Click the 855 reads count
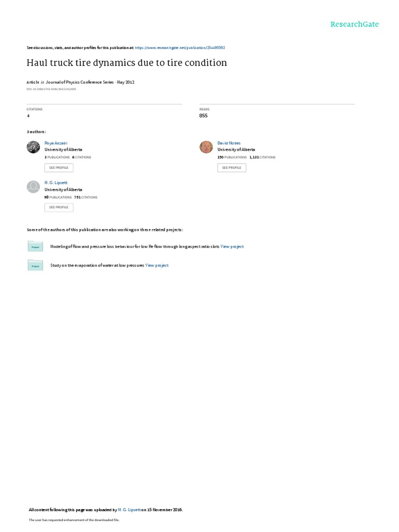Image resolution: width=399 pixels, height=532 pixels. [204, 116]
